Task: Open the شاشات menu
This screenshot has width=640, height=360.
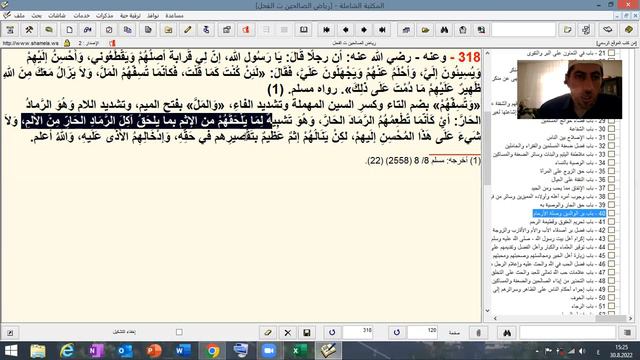Action: coord(57,16)
